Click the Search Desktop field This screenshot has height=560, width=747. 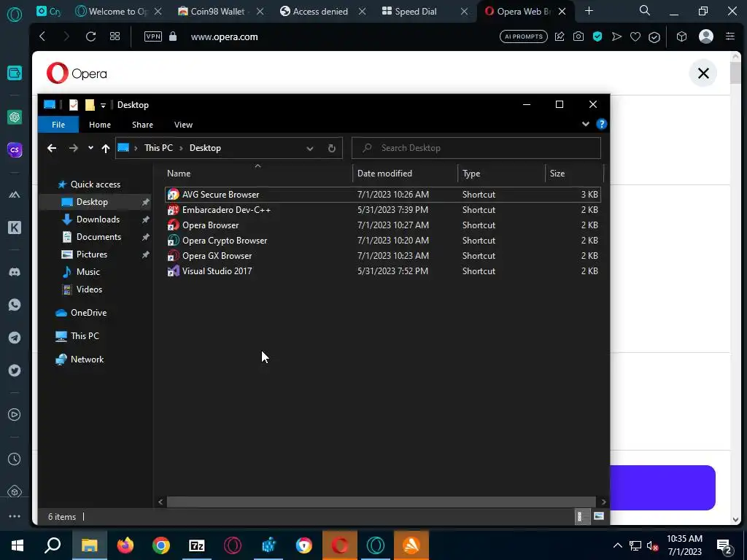[x=476, y=148]
